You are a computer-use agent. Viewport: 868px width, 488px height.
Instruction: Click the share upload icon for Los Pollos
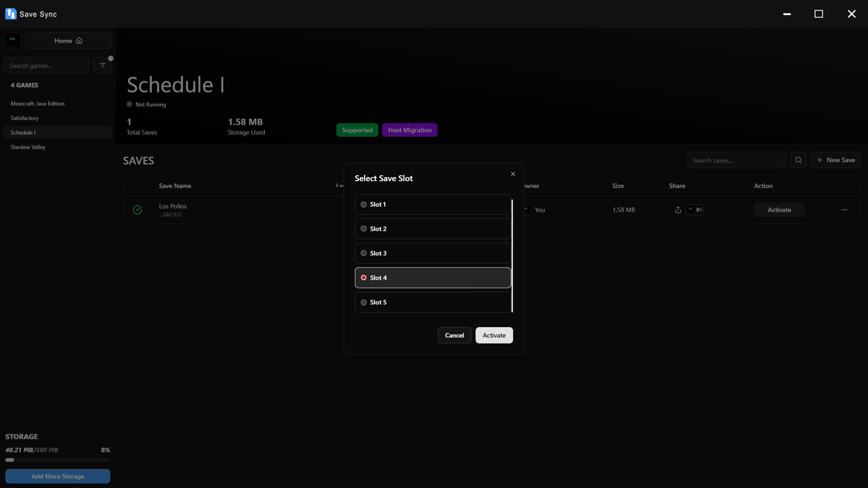(678, 210)
